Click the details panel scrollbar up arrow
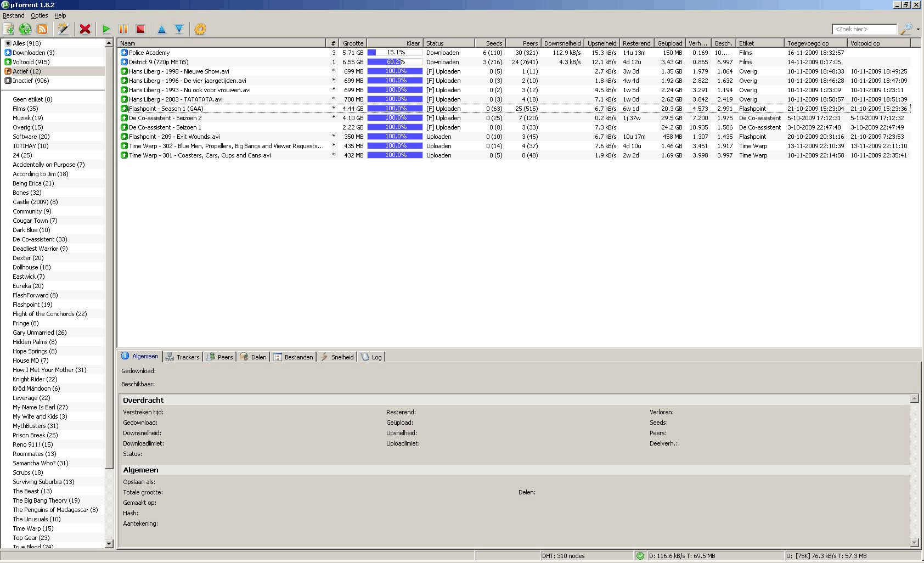Viewport: 924px width, 563px height. click(x=914, y=398)
